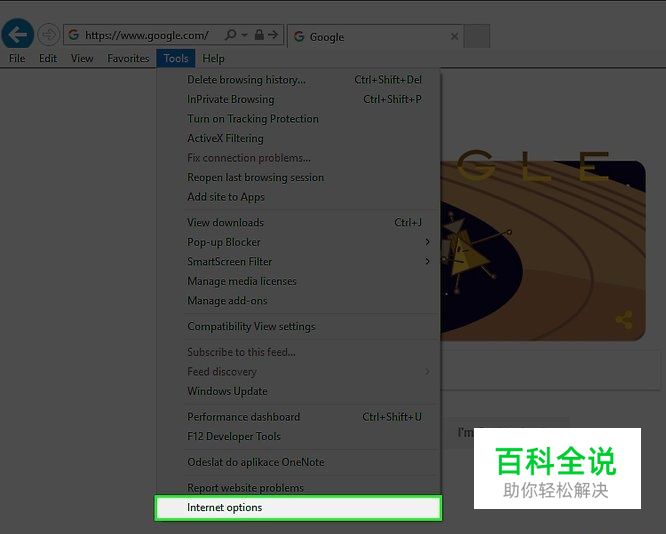Click the Back arrow button
This screenshot has height=534, width=666.
[17, 34]
